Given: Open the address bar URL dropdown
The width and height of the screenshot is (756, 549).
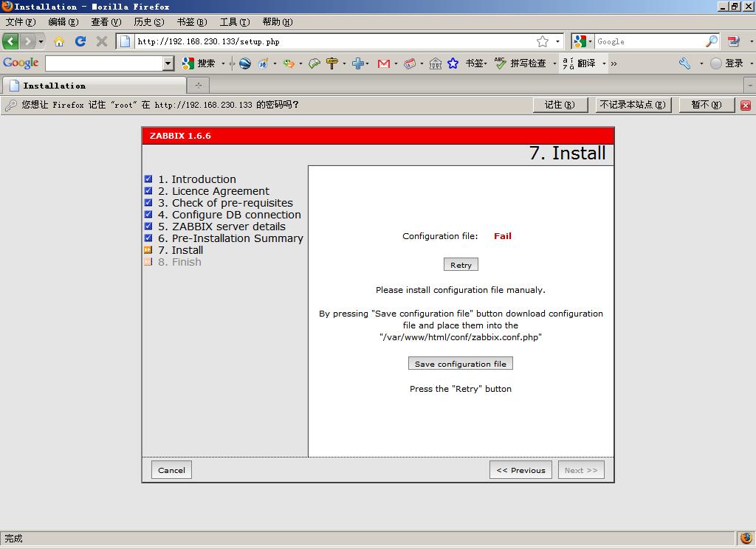Looking at the screenshot, I should [x=557, y=41].
